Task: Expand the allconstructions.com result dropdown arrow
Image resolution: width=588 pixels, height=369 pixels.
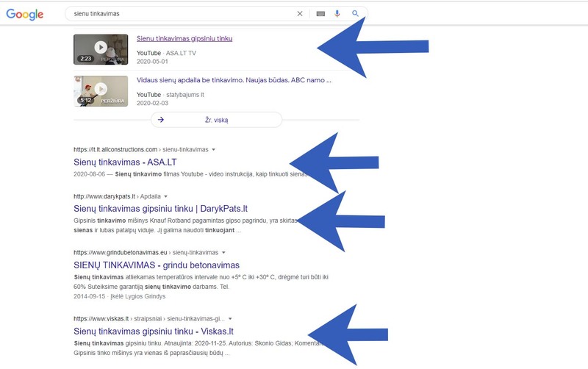Action: tap(214, 149)
